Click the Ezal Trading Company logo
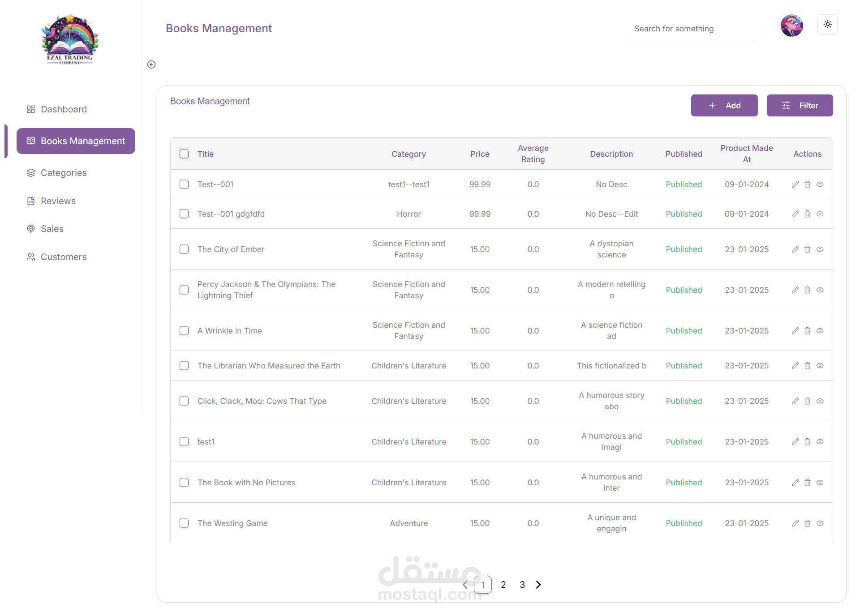860x616 pixels. click(x=70, y=40)
